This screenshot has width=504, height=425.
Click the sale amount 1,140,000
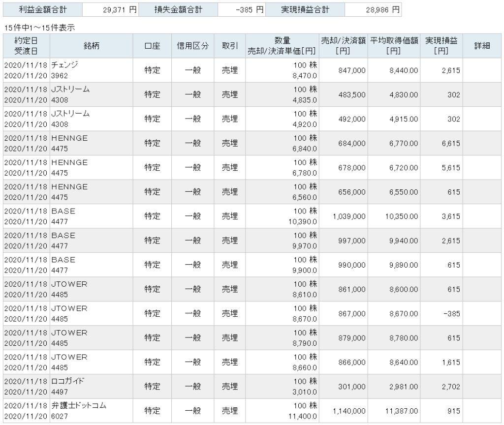[349, 411]
